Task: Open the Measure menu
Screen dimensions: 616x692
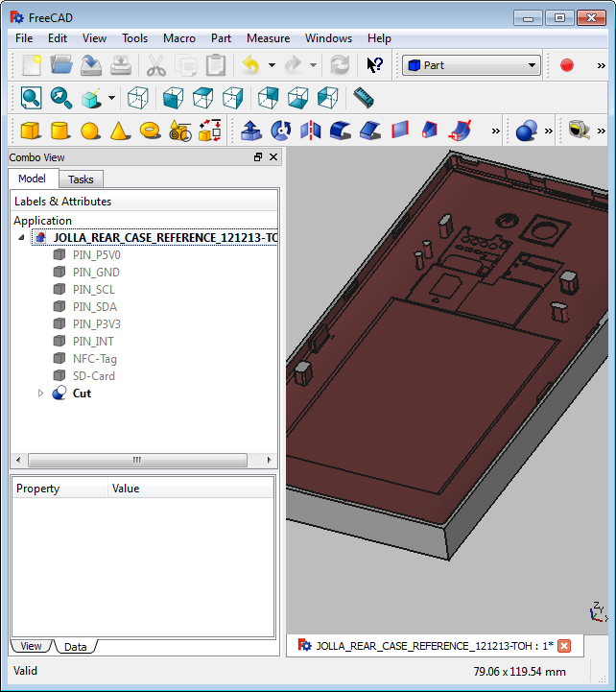Action: [268, 38]
